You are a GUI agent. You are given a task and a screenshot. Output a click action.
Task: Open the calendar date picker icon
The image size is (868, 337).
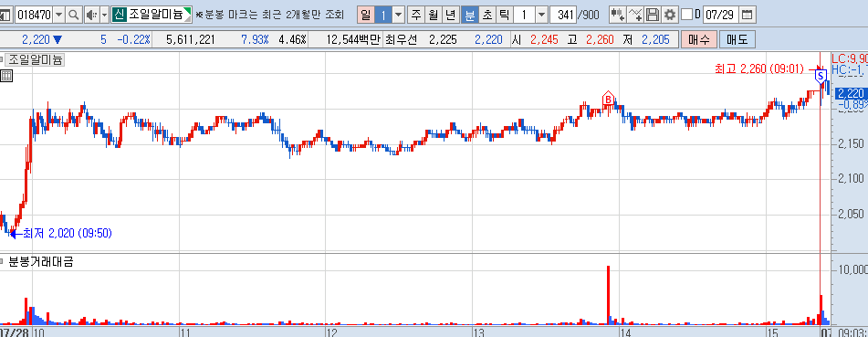(x=748, y=15)
